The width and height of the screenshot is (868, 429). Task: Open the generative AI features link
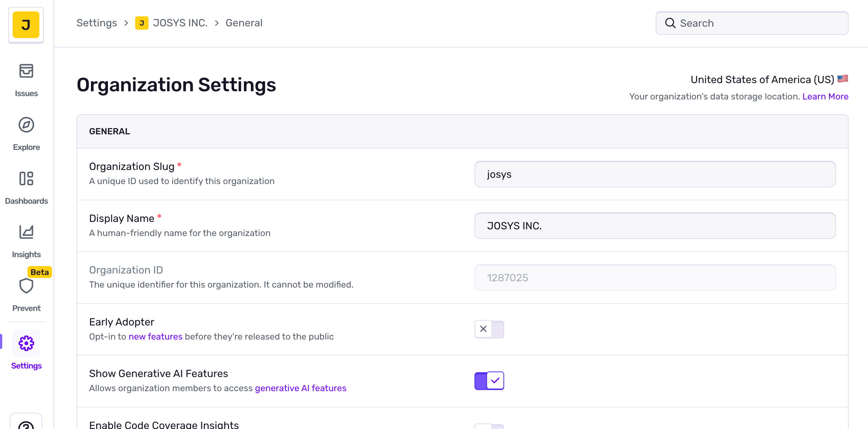click(x=300, y=388)
